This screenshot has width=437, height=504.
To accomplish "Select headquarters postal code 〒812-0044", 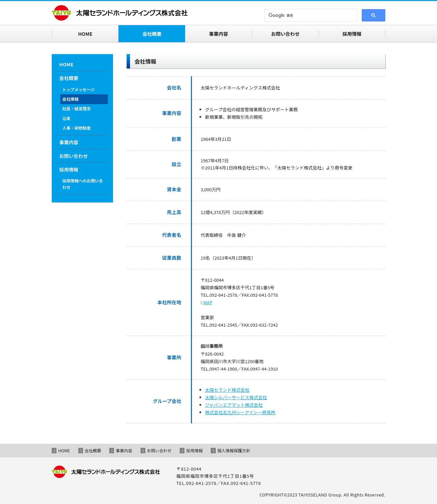I will [x=212, y=280].
